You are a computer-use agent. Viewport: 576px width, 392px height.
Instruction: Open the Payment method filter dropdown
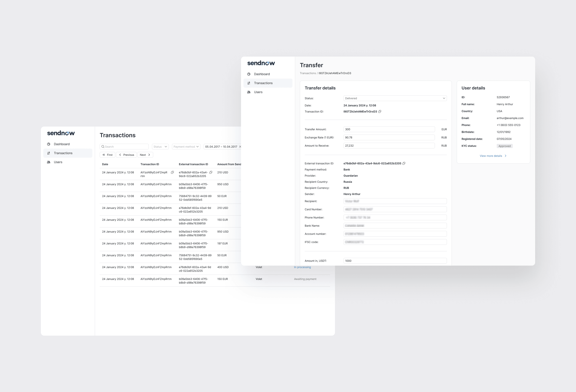(x=186, y=147)
